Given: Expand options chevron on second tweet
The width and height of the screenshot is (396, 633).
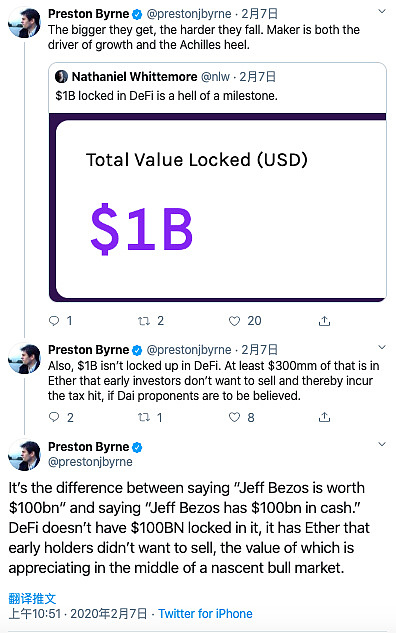Looking at the screenshot, I should point(382,347).
